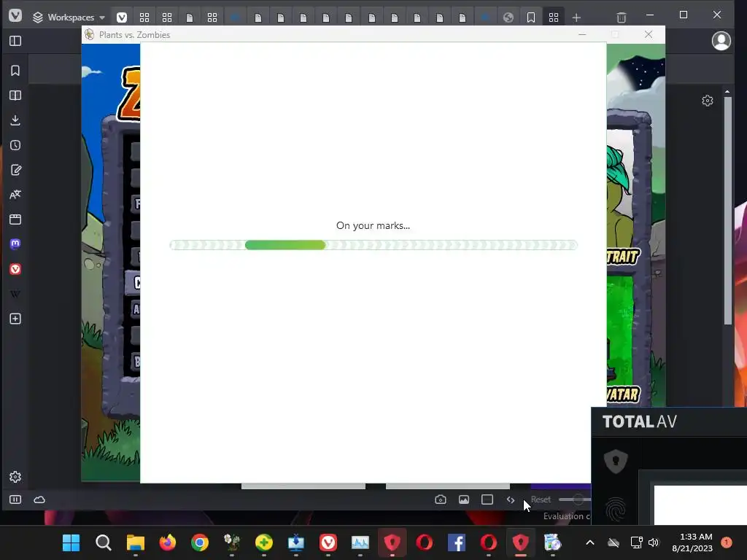Adjust the page zoom slider
The height and width of the screenshot is (560, 747).
(x=575, y=499)
